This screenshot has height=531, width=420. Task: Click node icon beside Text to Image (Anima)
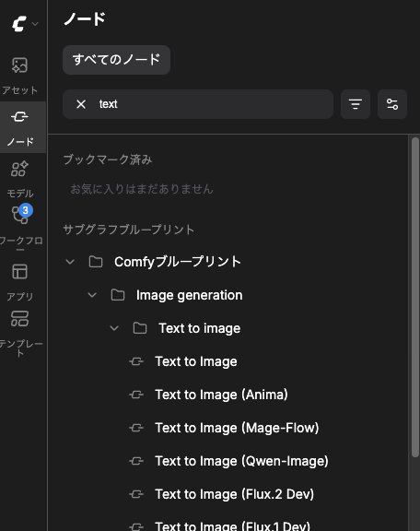click(136, 395)
